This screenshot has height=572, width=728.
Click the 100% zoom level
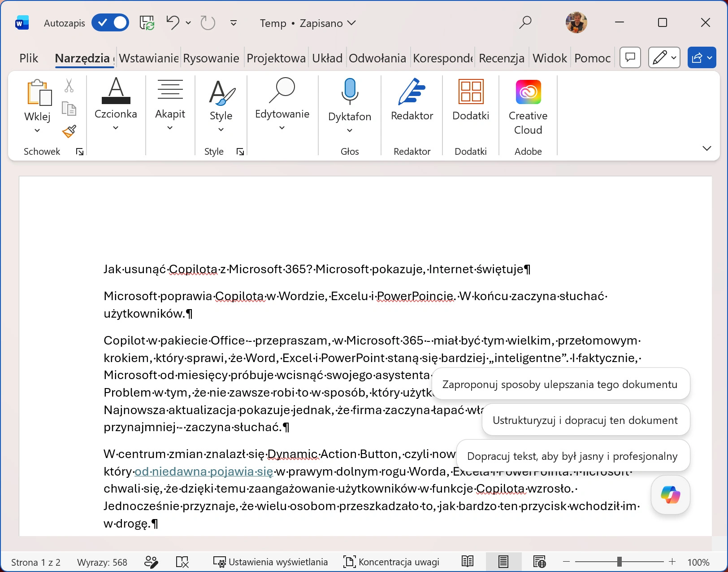[x=698, y=562]
